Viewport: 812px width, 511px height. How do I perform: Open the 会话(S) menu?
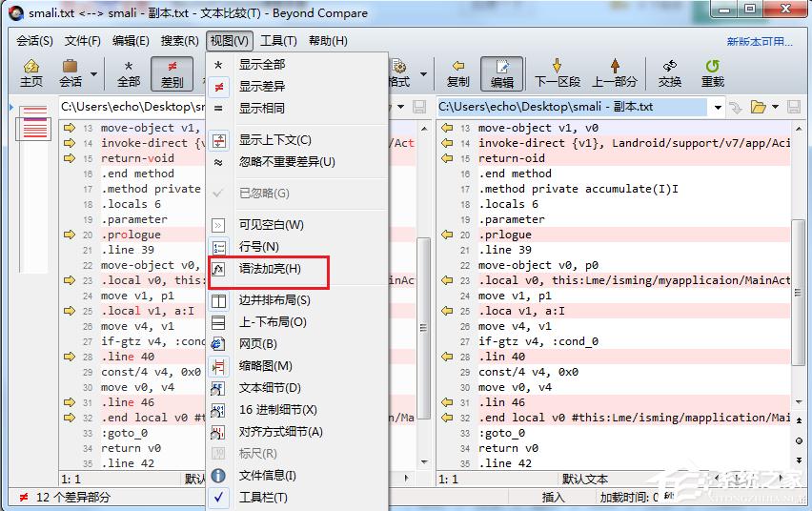coord(34,41)
